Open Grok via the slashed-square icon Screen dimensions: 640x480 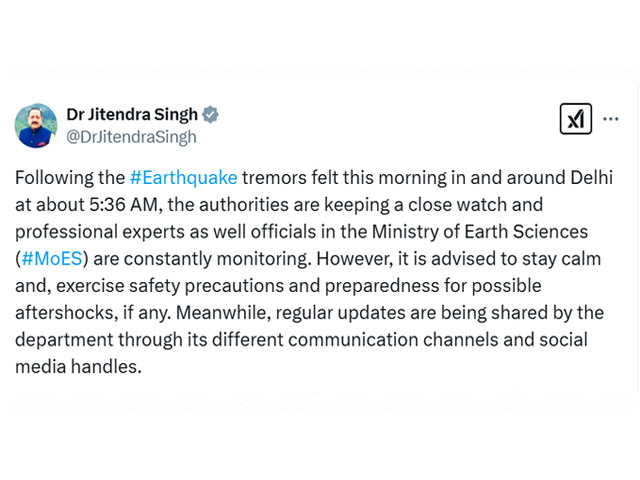pyautogui.click(x=576, y=119)
